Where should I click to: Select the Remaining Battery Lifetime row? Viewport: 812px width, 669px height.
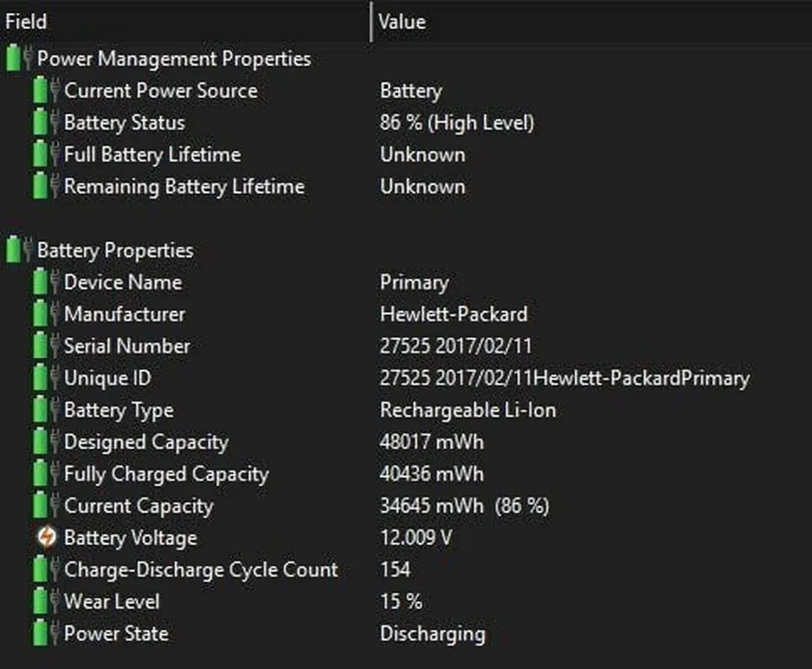coord(183,187)
